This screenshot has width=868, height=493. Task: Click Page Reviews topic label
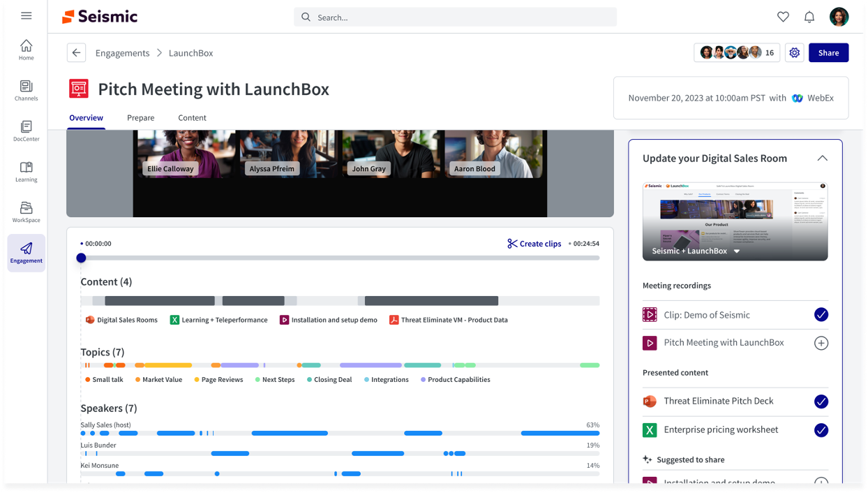(x=223, y=380)
